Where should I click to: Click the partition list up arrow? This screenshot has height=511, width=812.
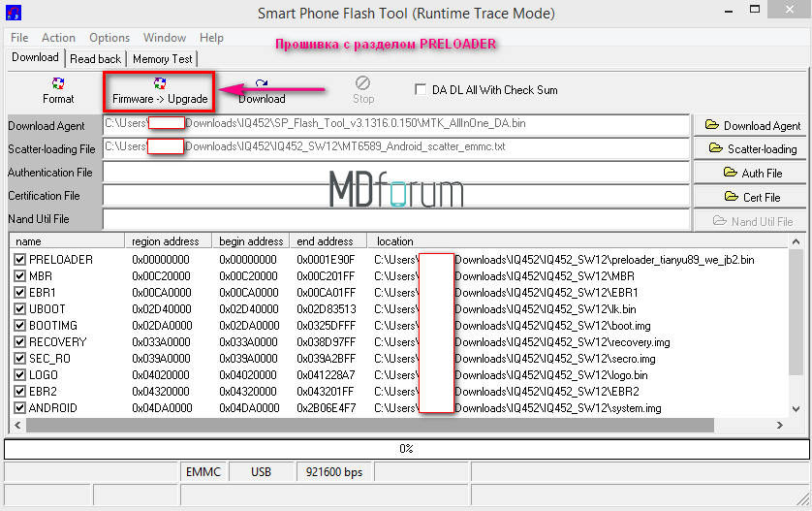pyautogui.click(x=796, y=241)
